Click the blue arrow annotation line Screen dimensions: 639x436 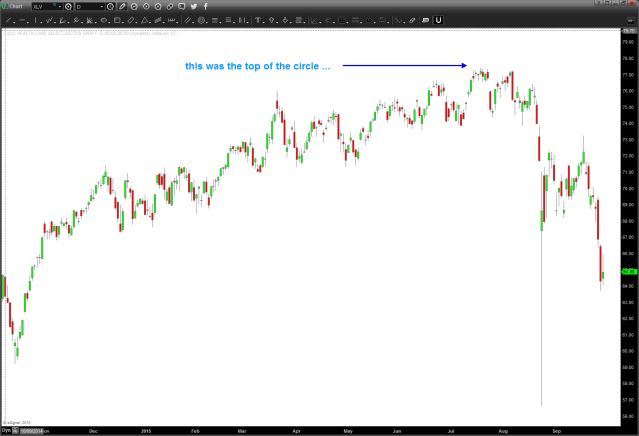pos(405,66)
